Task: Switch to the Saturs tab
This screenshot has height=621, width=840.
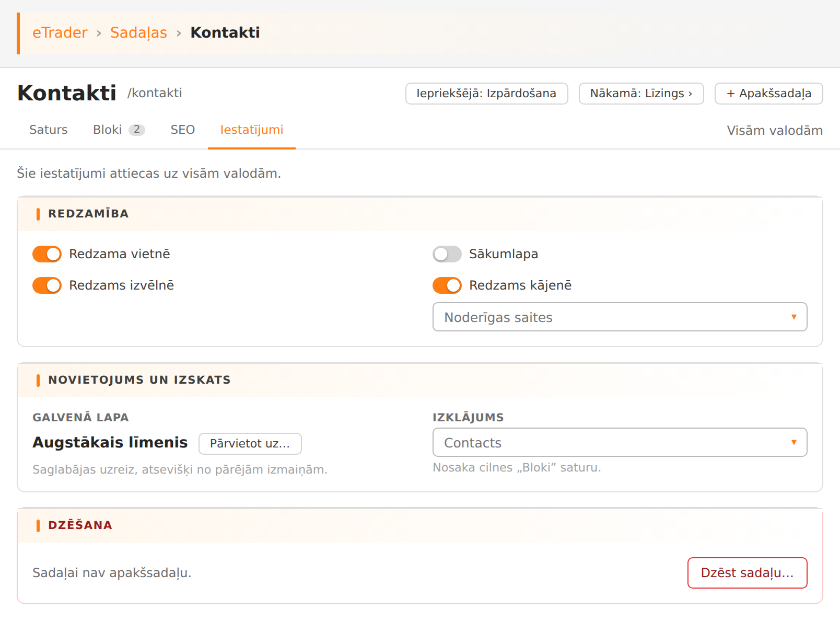Action: (49, 130)
